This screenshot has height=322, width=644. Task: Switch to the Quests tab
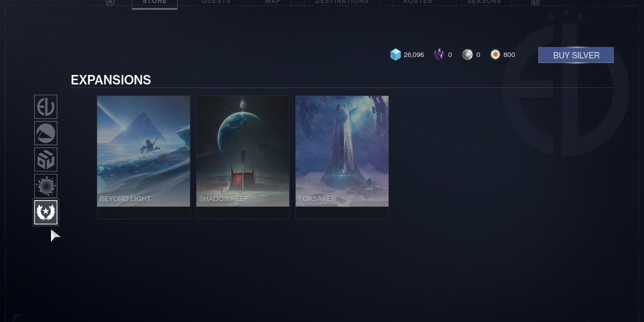(x=216, y=2)
